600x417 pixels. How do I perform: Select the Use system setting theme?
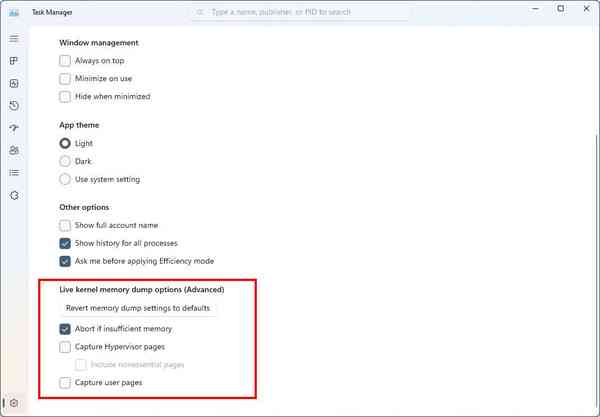[65, 179]
